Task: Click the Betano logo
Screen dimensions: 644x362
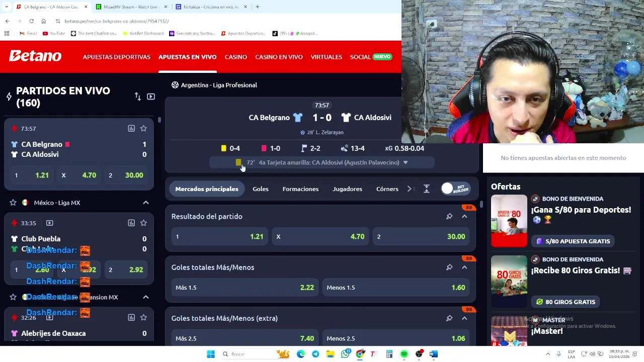Action: tap(35, 56)
